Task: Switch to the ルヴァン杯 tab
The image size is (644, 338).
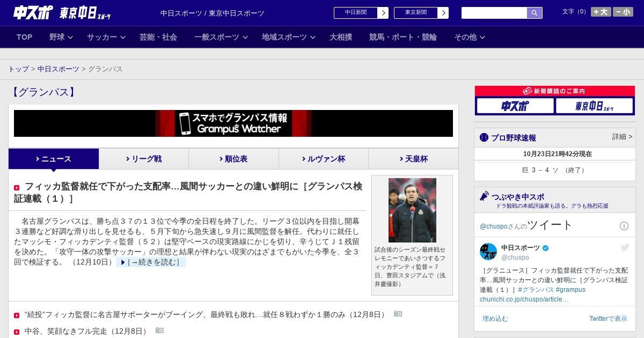Action: 324,159
